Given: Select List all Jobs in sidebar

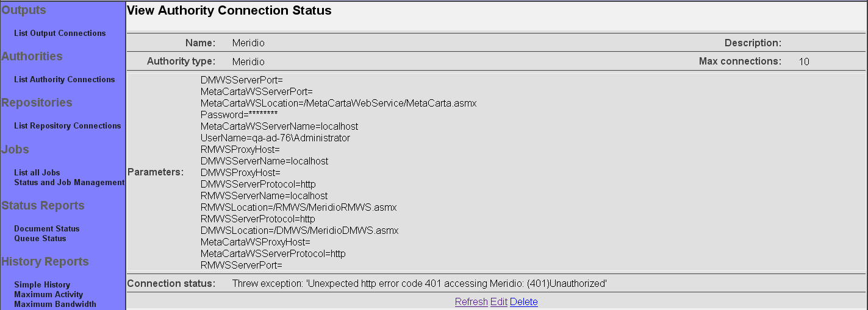Looking at the screenshot, I should point(37,173).
